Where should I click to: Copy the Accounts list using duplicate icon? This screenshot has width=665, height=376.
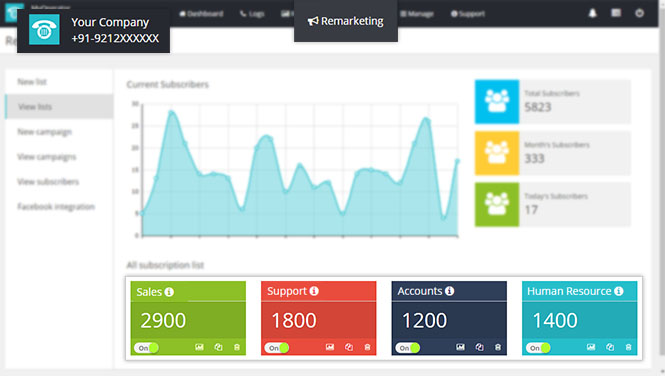pos(479,347)
